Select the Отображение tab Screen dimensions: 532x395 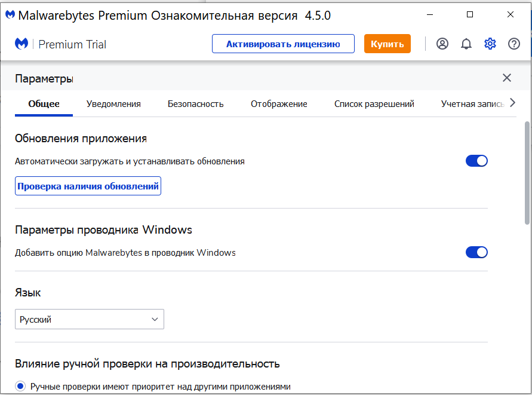click(279, 104)
